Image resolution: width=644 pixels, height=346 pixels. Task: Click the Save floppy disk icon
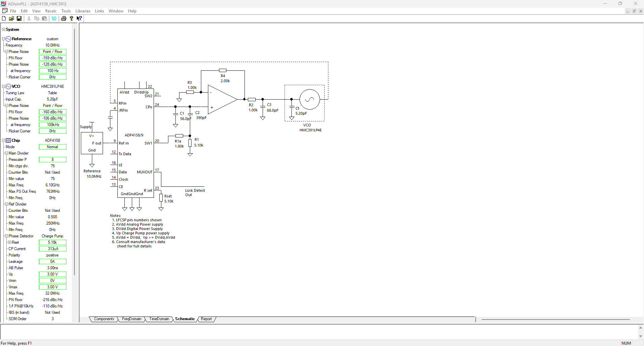click(x=19, y=18)
